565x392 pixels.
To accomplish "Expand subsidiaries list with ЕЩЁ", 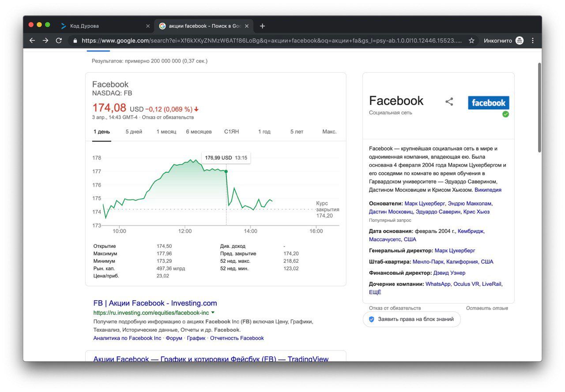I will click(375, 292).
